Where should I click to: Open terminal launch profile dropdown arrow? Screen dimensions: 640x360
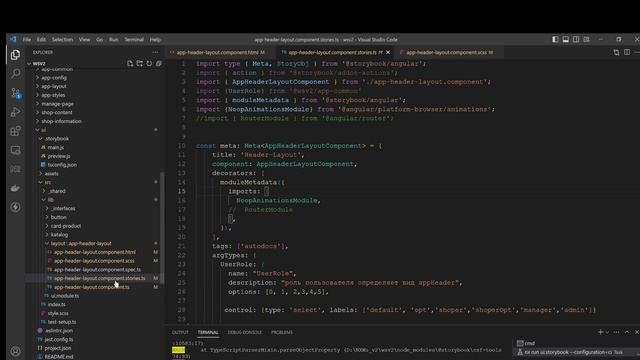tap(607, 332)
